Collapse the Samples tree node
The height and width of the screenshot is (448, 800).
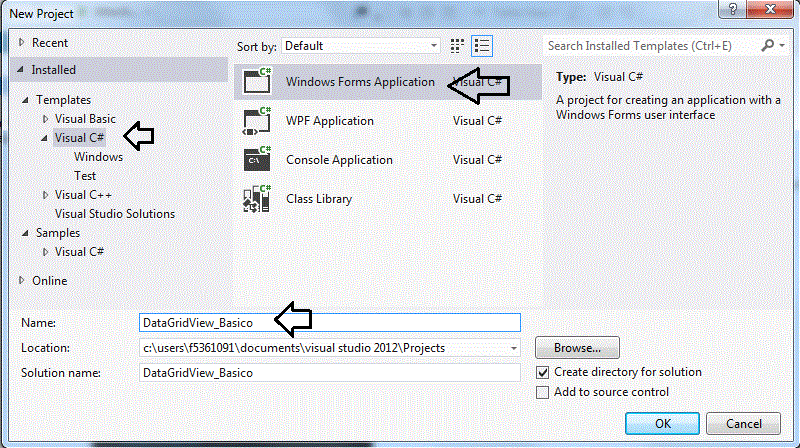(25, 233)
